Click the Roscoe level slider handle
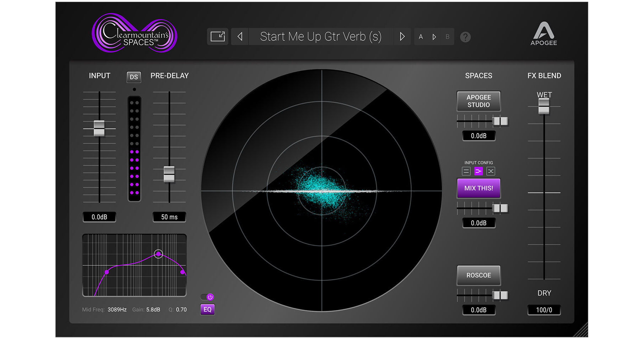644x338 pixels. (500, 295)
